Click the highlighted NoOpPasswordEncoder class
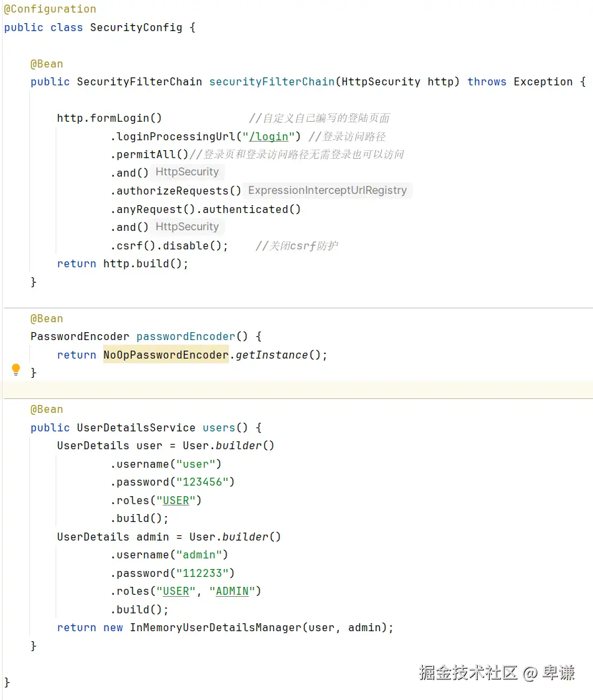The width and height of the screenshot is (593, 700). coord(166,355)
